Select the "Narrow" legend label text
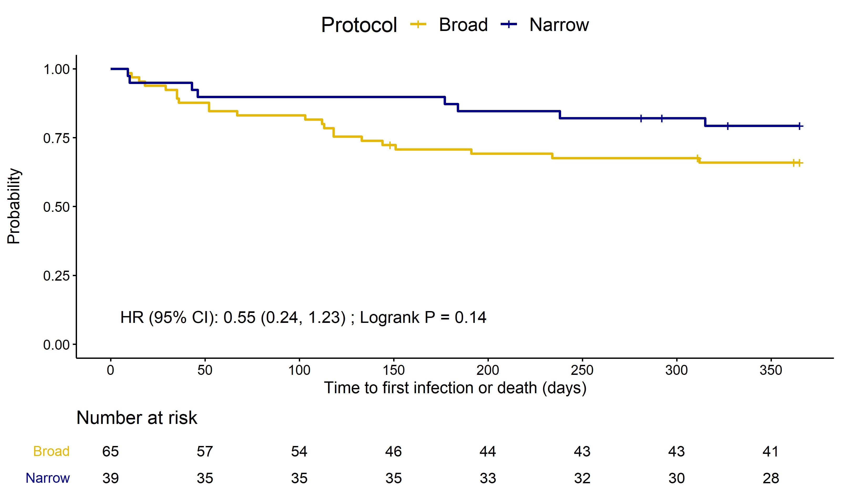The width and height of the screenshot is (841, 504). tap(559, 25)
